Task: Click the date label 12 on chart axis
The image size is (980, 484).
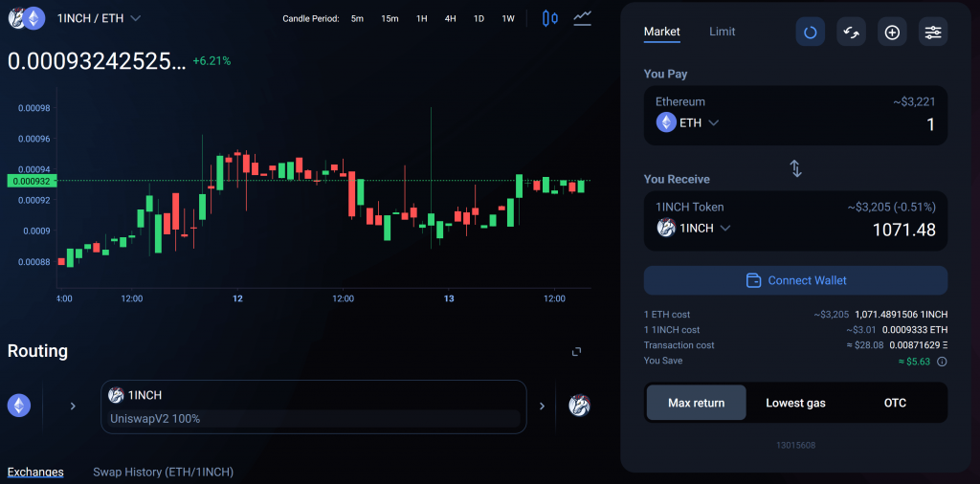Action: pyautogui.click(x=237, y=298)
